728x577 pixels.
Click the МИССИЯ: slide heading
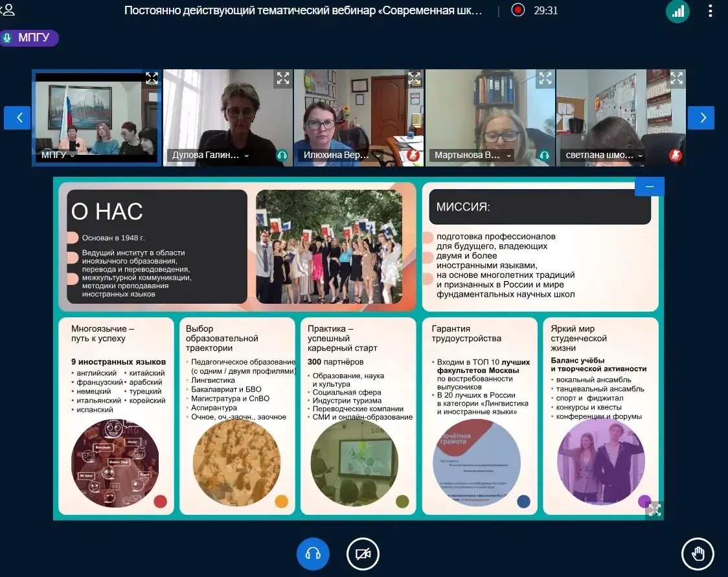[x=463, y=207]
